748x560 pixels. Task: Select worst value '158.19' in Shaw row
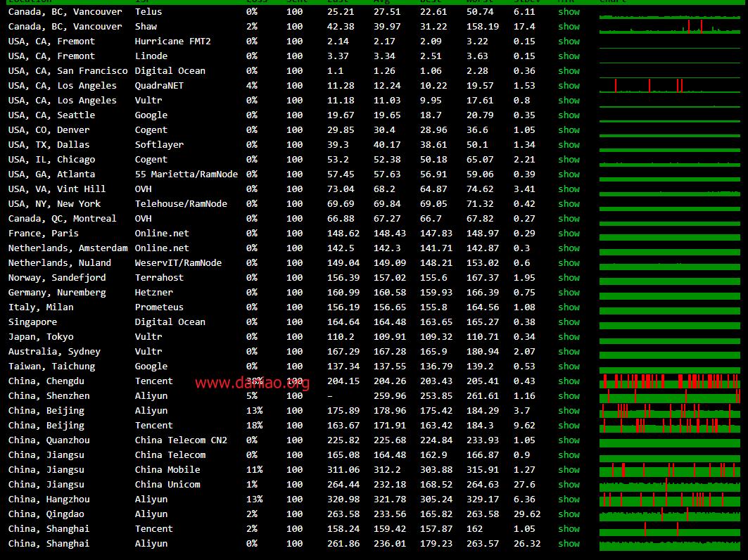pyautogui.click(x=483, y=27)
